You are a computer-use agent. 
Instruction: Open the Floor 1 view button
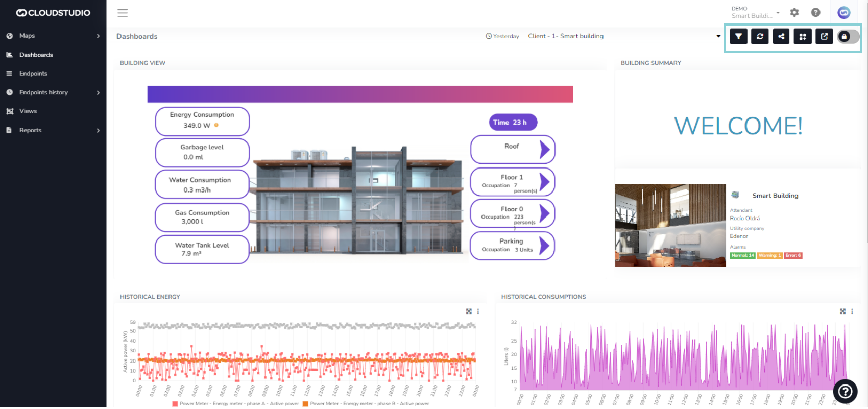pos(512,182)
